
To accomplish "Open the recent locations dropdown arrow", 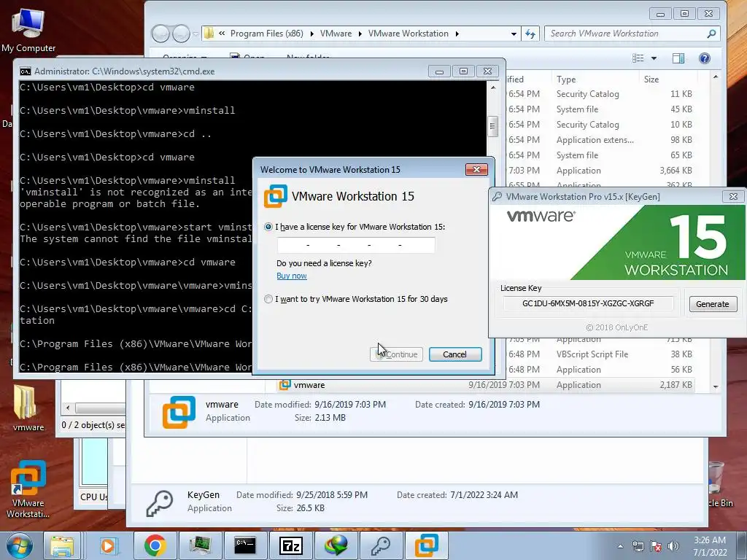I will pyautogui.click(x=196, y=34).
